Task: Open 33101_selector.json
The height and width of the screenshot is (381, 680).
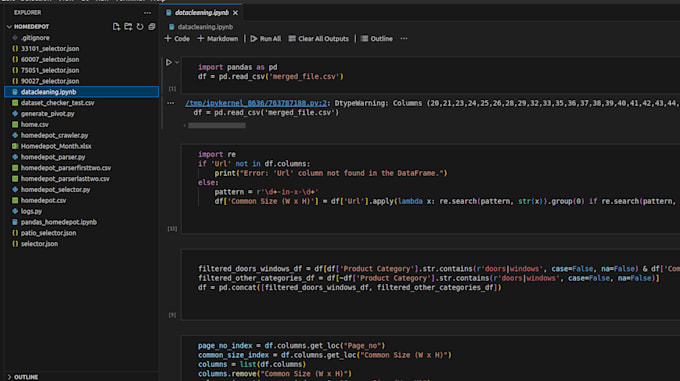Action: pos(50,49)
